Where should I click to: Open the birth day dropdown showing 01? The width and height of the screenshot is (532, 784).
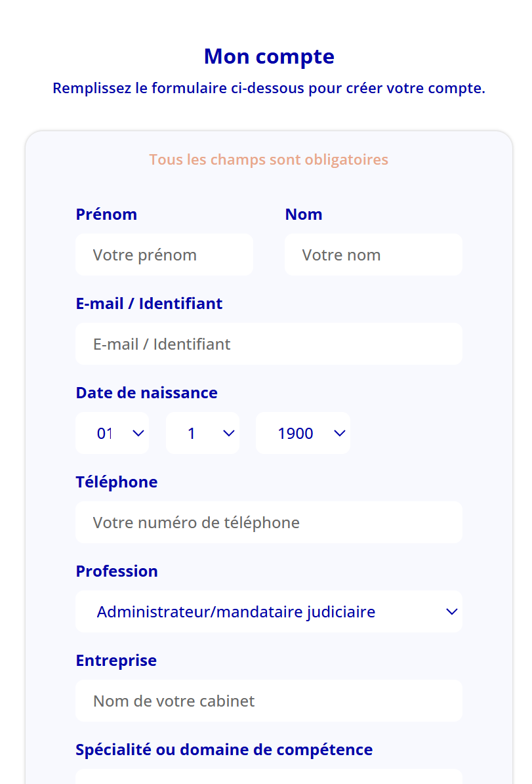tap(112, 433)
